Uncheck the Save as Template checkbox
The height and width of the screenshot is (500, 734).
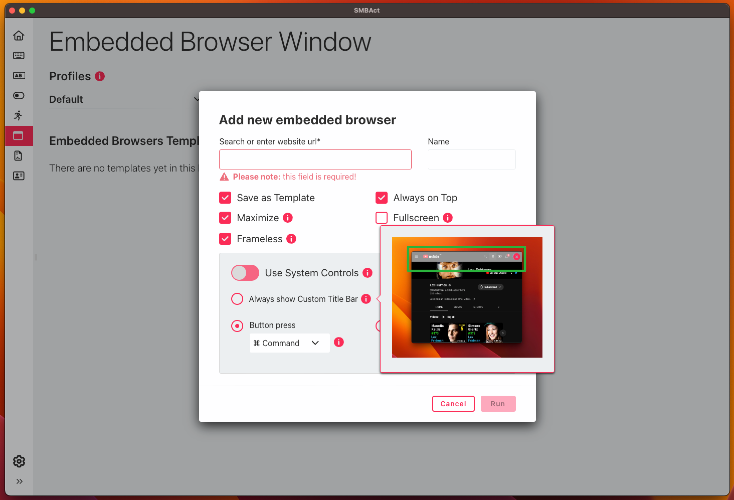pos(225,198)
